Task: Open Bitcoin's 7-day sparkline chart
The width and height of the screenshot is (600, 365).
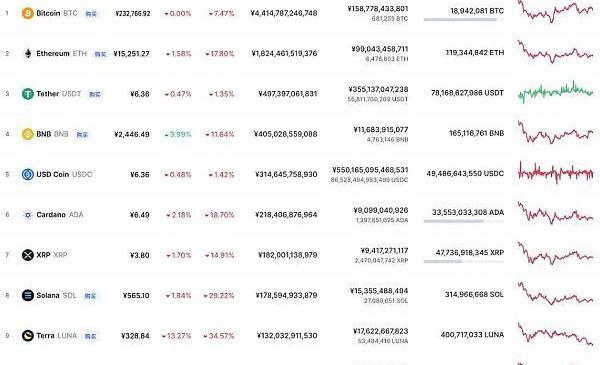Action: tap(555, 11)
